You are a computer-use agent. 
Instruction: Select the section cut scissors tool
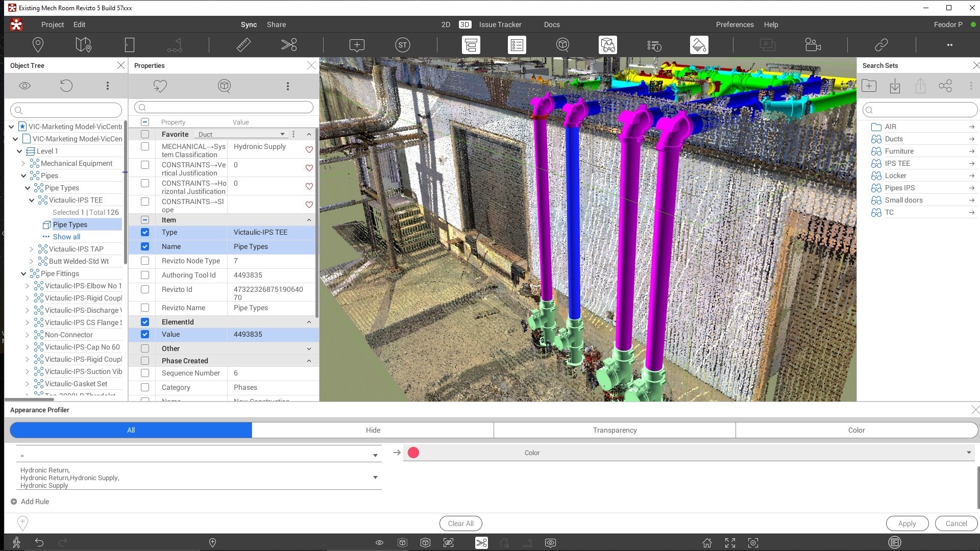[289, 45]
